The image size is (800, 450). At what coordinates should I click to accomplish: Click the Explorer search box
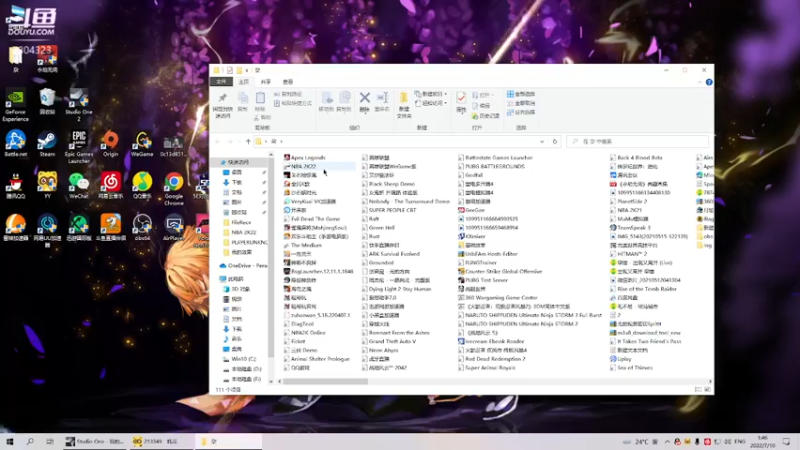[x=638, y=141]
